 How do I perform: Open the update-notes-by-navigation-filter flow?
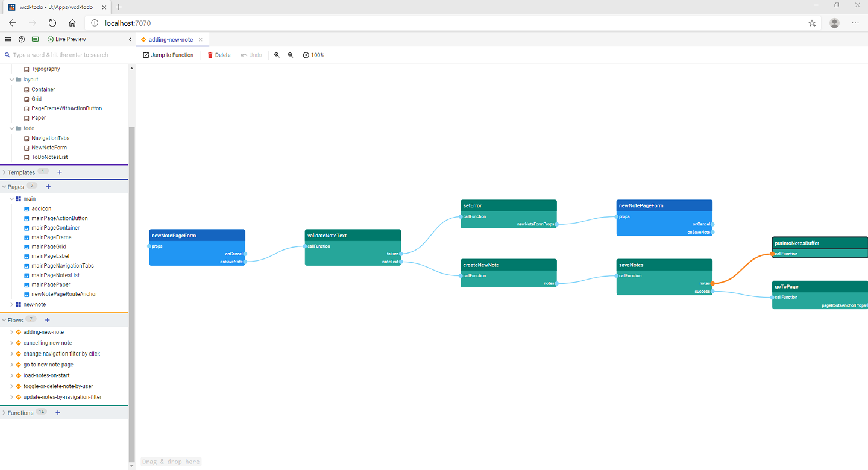[63, 397]
